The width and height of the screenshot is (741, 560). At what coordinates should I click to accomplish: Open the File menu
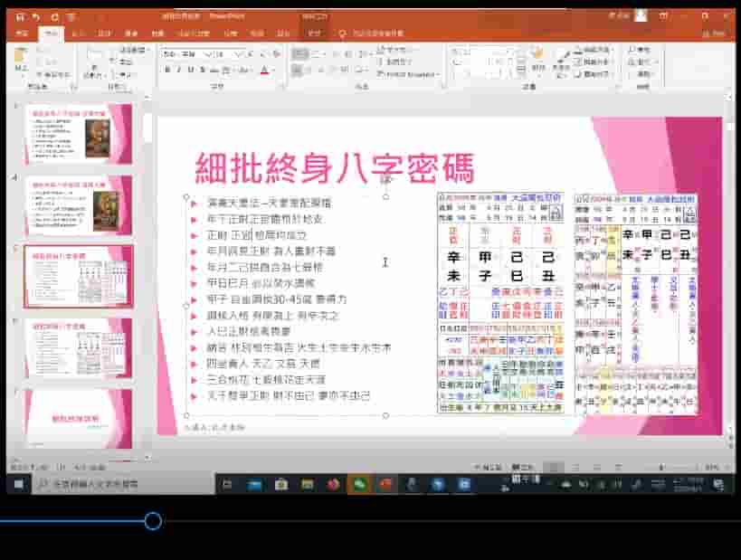(18, 33)
